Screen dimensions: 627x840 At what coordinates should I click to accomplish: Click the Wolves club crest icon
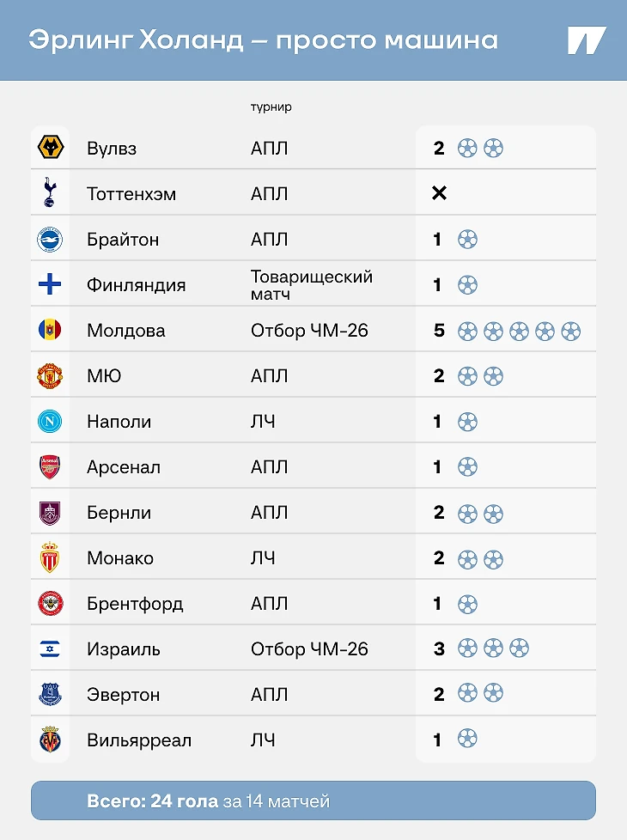pyautogui.click(x=50, y=148)
